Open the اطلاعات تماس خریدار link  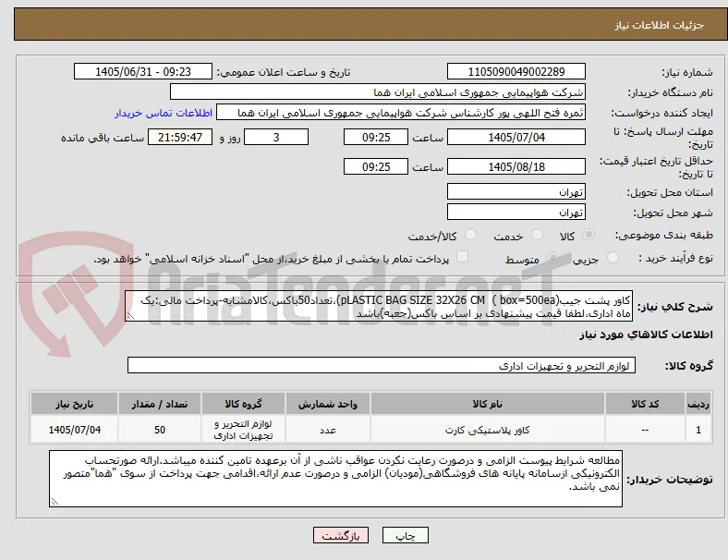tap(164, 113)
